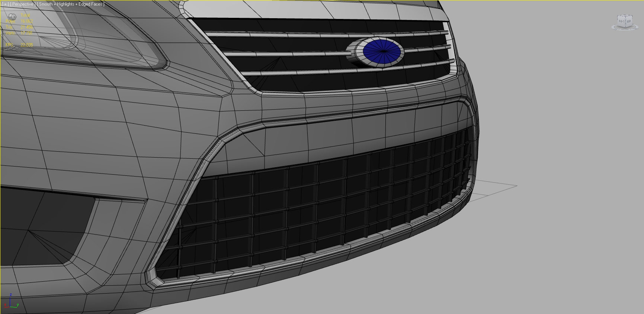
Task: Click the FPS value 22,035
Action: (x=27, y=45)
